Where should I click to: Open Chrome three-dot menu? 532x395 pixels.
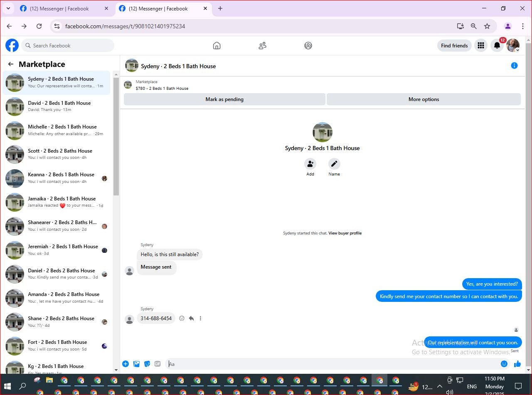point(523,26)
